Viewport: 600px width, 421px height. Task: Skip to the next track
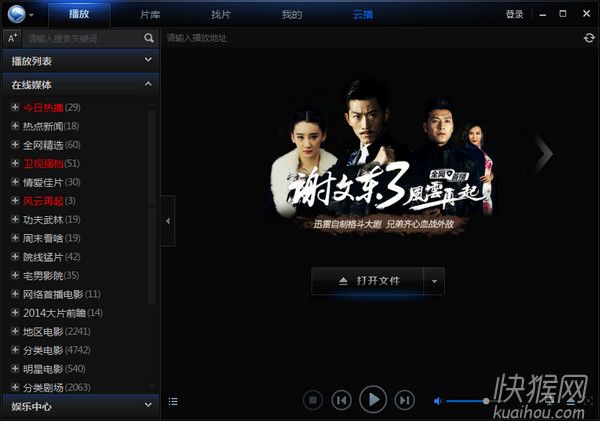[x=404, y=400]
